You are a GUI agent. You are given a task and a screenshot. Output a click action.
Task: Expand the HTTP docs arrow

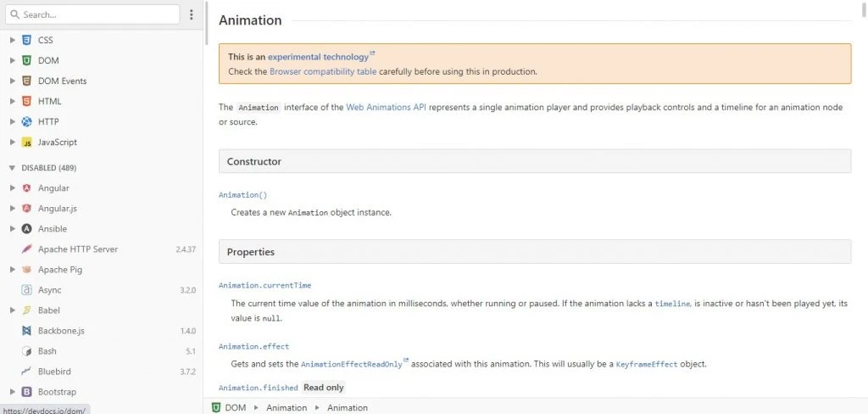(12, 121)
